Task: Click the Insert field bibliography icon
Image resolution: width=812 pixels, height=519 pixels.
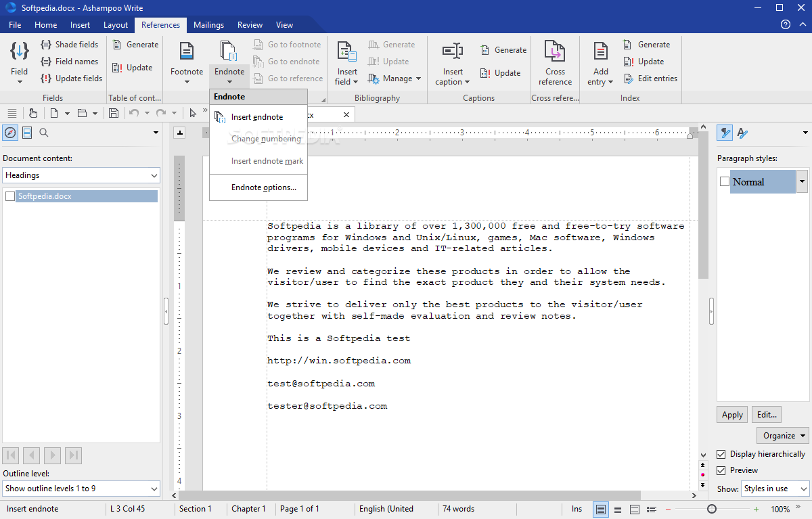Action: pos(347,52)
